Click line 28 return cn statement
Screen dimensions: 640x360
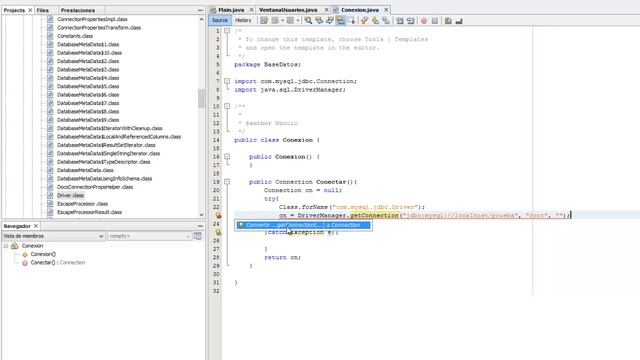point(282,258)
